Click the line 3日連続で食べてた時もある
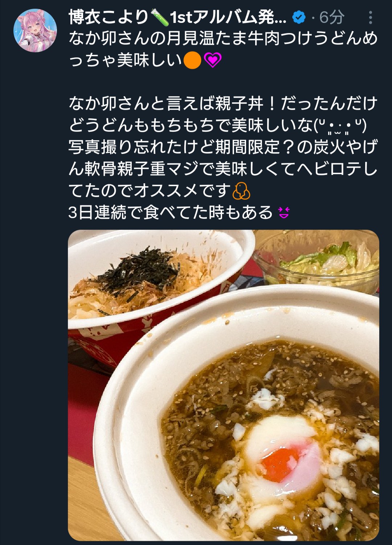The image size is (392, 545). pyautogui.click(x=171, y=213)
